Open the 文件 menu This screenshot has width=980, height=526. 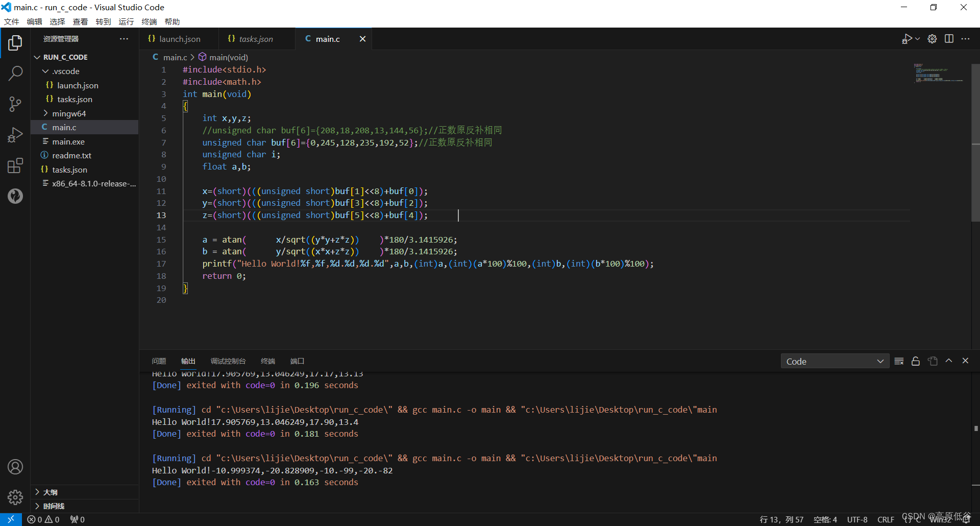click(x=11, y=21)
